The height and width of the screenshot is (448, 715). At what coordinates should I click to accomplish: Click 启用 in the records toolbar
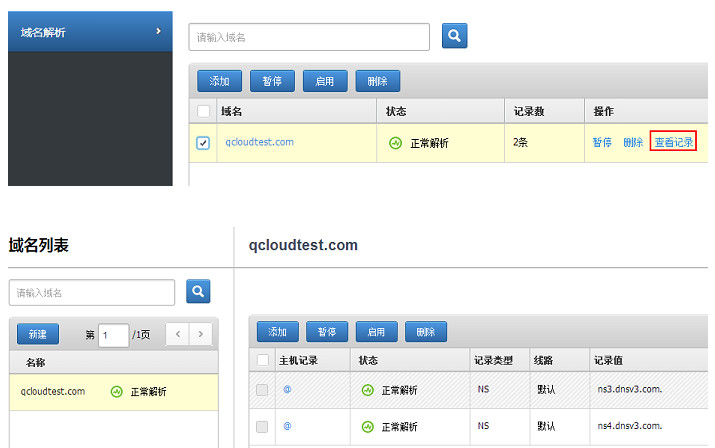click(377, 332)
